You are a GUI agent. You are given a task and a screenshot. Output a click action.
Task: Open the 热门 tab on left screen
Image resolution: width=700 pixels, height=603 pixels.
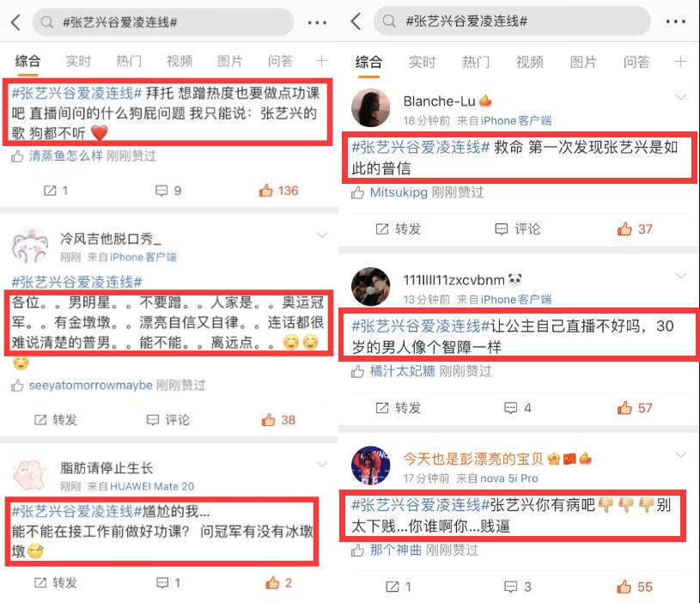pos(129,61)
